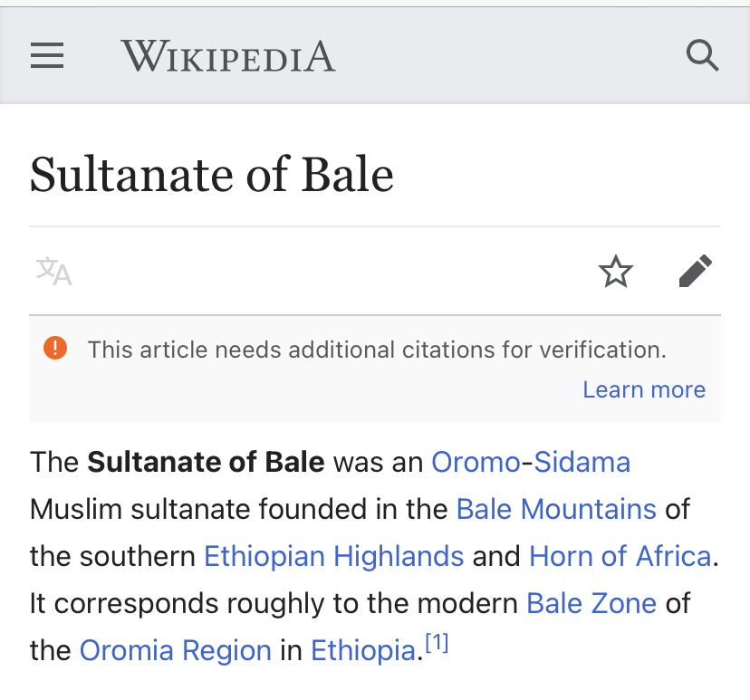Open the Ethiopia link
The height and width of the screenshot is (700, 750).
click(x=363, y=650)
